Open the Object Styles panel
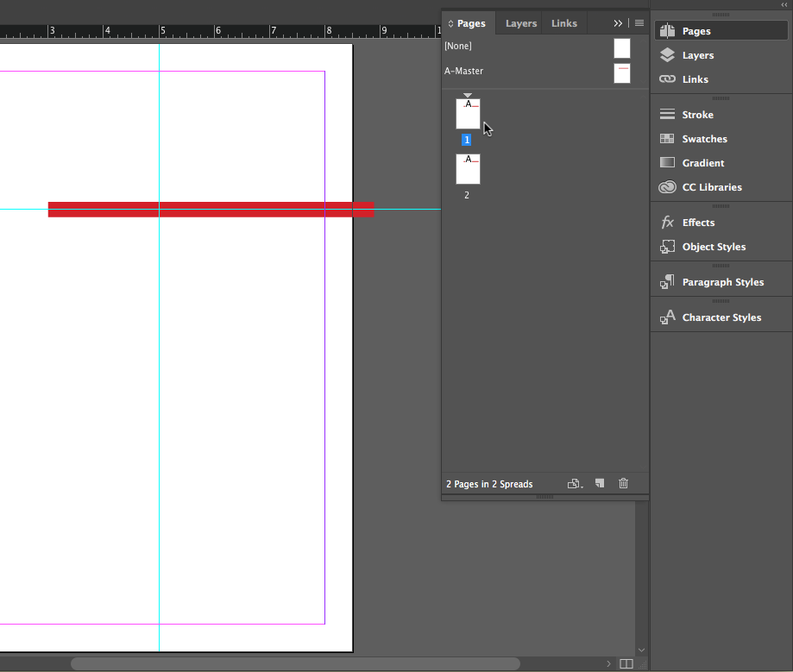This screenshot has width=793, height=672. (714, 247)
